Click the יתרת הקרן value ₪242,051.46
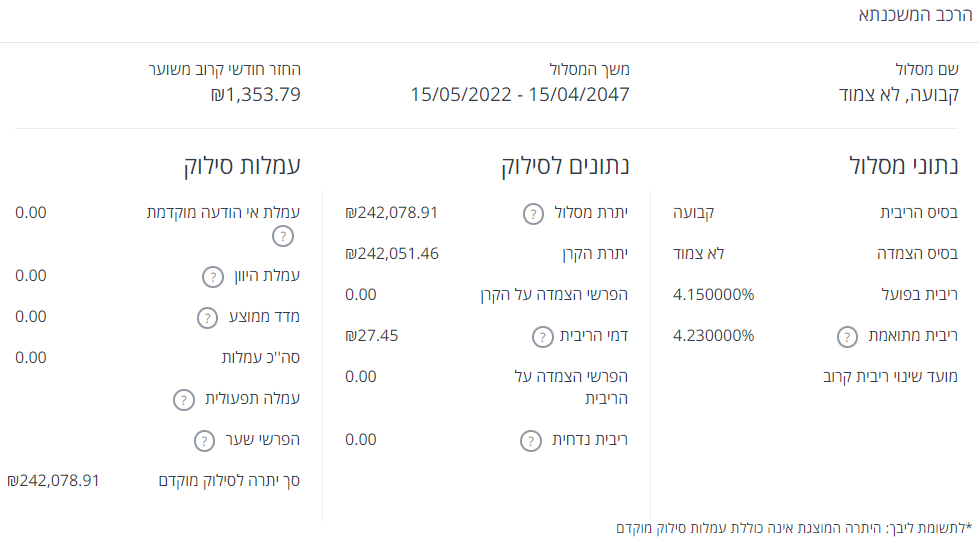The image size is (979, 552). 392,254
